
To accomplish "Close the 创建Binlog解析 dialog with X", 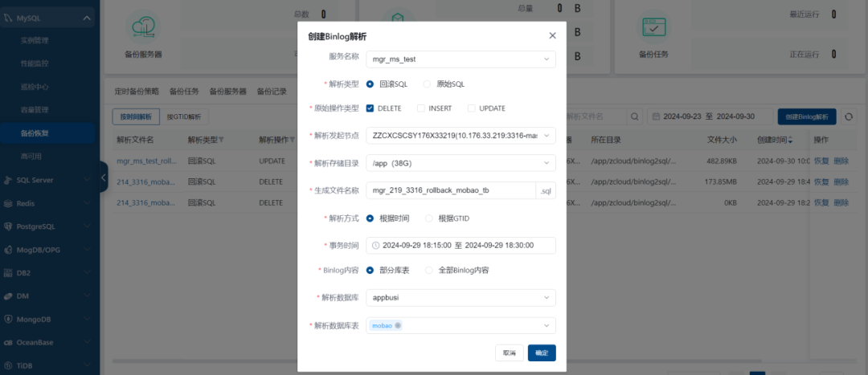I will 552,36.
